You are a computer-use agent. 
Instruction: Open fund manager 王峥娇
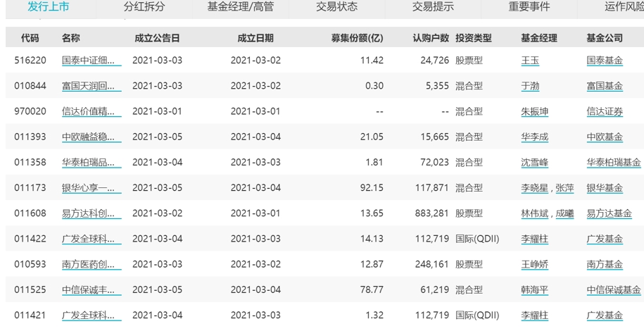point(534,264)
